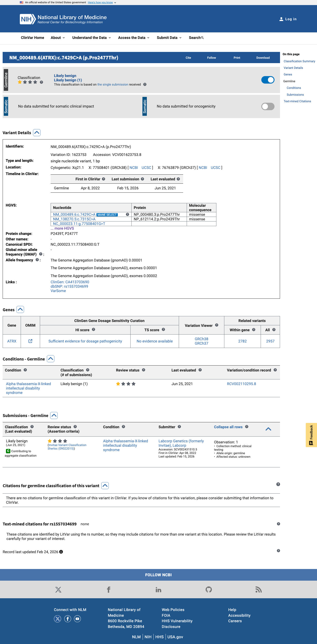Click help icon next to Variation Viewer
Image resolution: width=317 pixels, height=644 pixels.
(217, 325)
